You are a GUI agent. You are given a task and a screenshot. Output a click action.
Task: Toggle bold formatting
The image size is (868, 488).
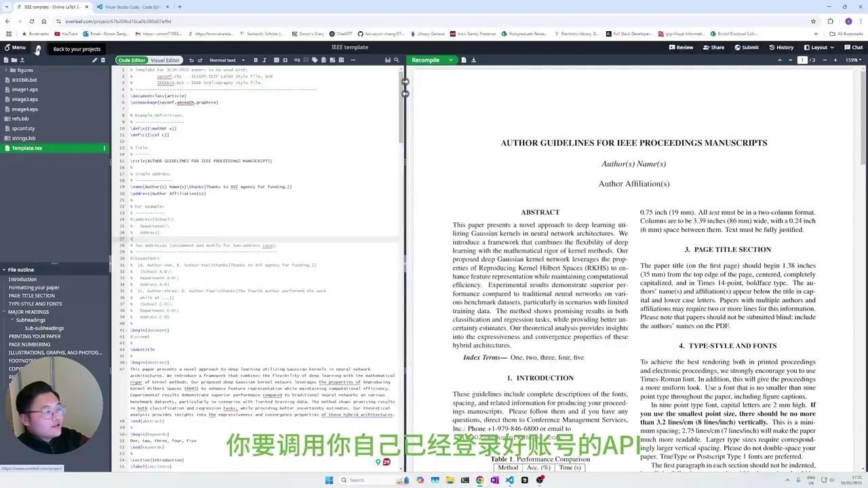pyautogui.click(x=255, y=60)
